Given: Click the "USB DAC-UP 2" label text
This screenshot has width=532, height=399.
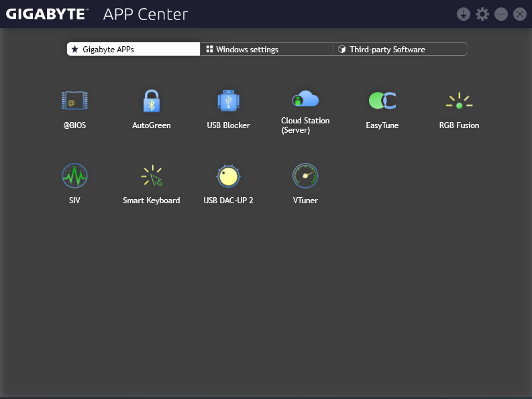Looking at the screenshot, I should [x=228, y=201].
